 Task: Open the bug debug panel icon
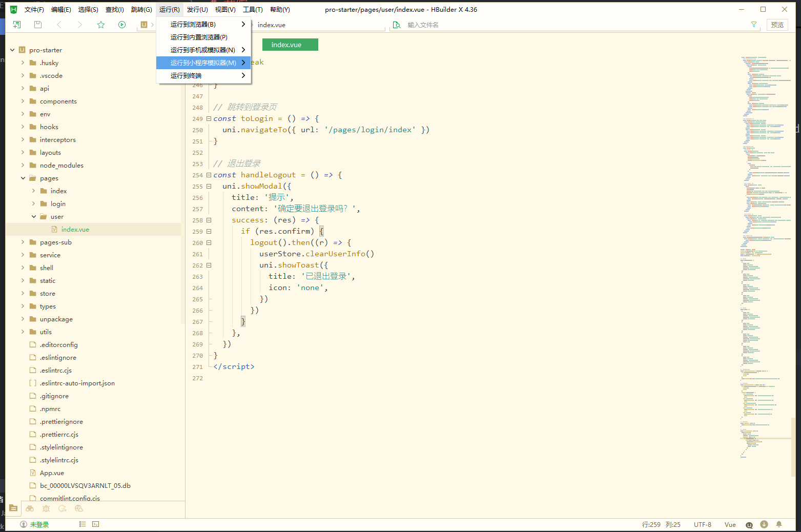pyautogui.click(x=46, y=508)
